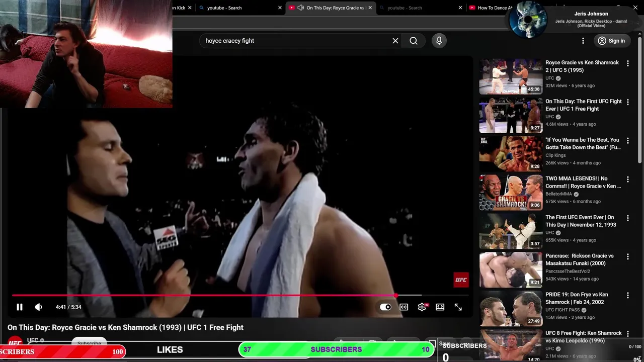Click the BellatorMMA channel name
Image resolution: width=644 pixels, height=362 pixels.
[x=558, y=194]
